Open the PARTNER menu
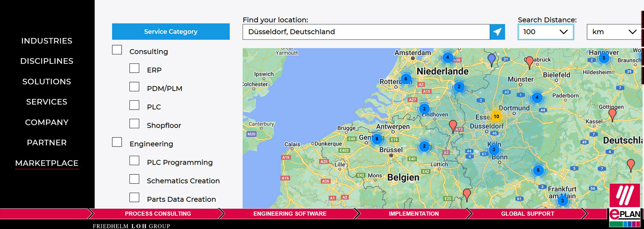 [x=47, y=142]
